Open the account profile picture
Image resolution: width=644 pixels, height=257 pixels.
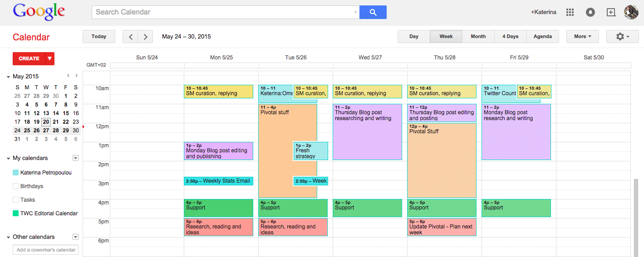[x=631, y=12]
